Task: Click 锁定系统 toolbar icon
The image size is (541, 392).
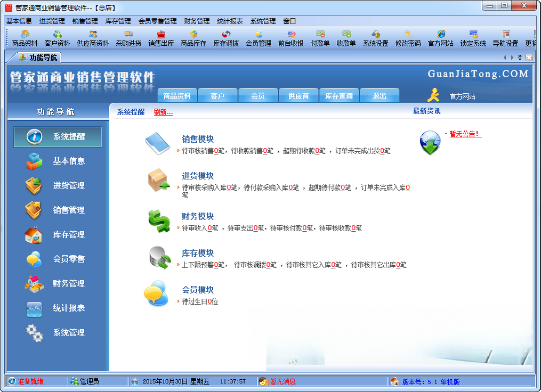Action: [x=473, y=38]
